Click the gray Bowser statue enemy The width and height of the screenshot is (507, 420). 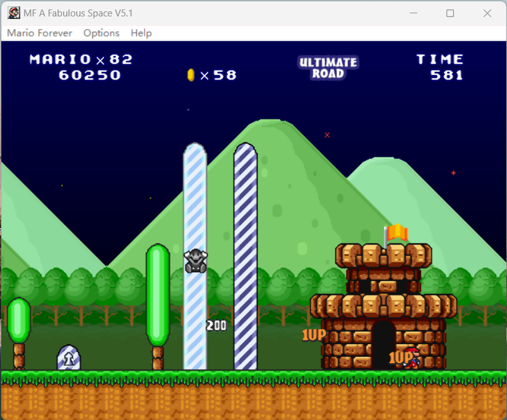tap(196, 261)
